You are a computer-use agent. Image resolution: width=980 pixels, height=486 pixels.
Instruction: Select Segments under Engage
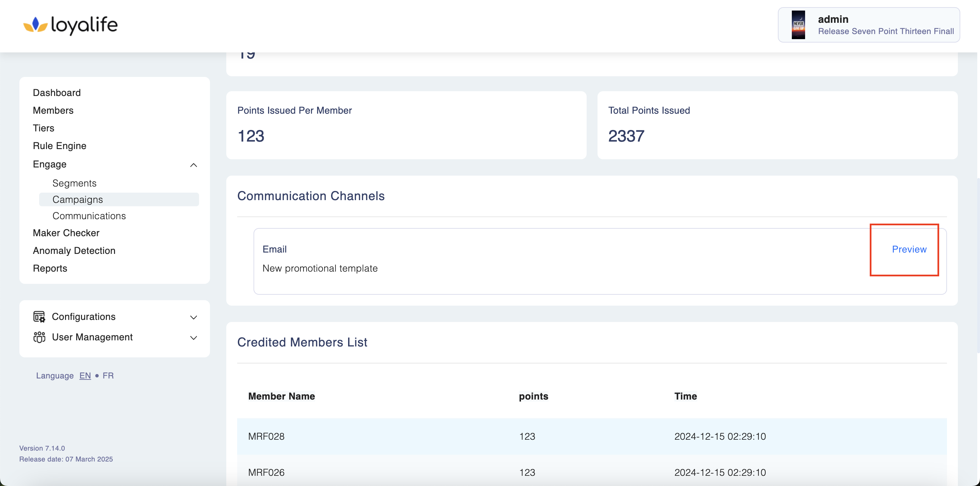(x=74, y=183)
